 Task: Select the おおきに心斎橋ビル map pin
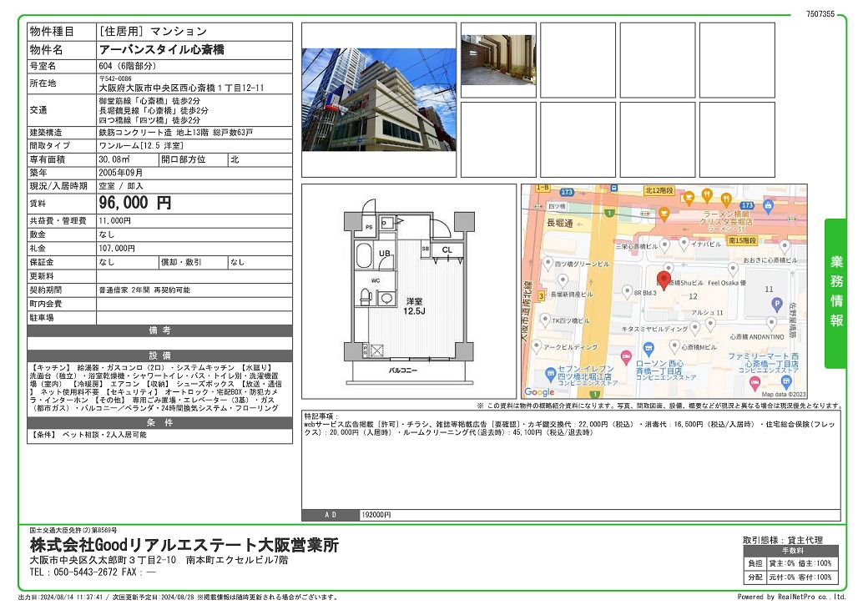(784, 246)
